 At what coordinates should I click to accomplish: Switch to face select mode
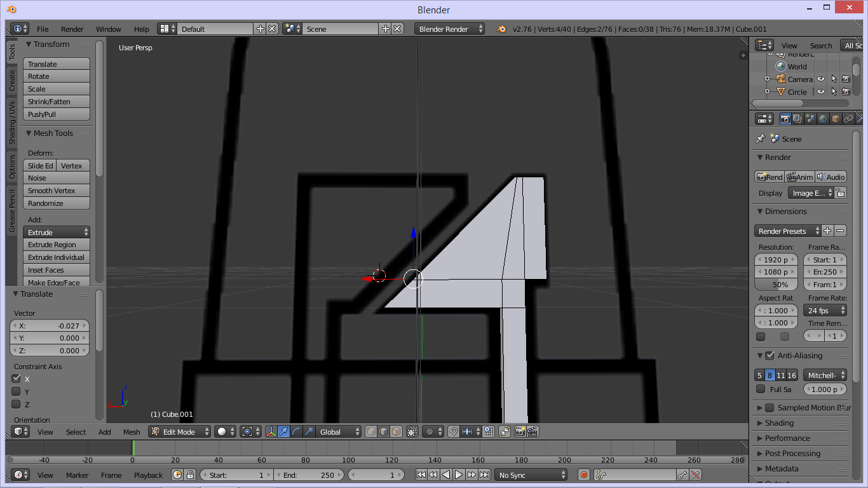(396, 431)
